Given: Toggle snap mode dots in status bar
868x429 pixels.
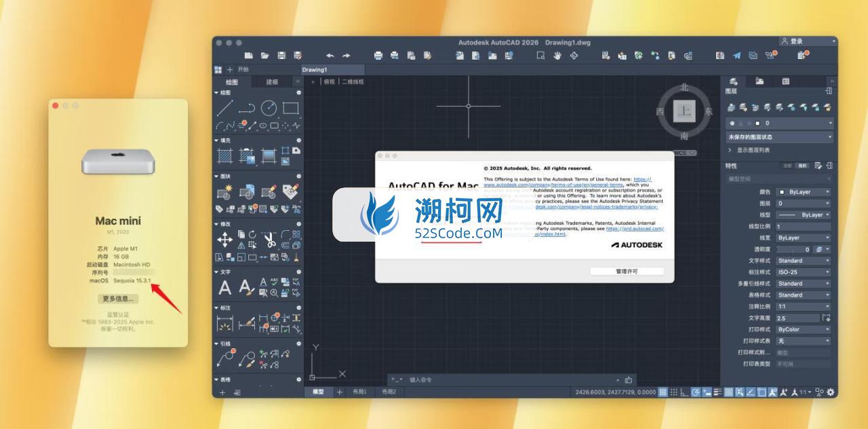Looking at the screenshot, I should pyautogui.click(x=673, y=392).
